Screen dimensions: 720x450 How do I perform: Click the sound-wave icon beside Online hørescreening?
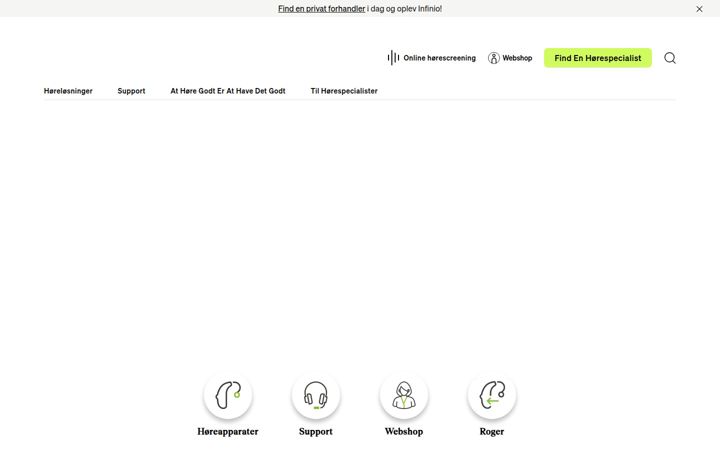pyautogui.click(x=393, y=58)
